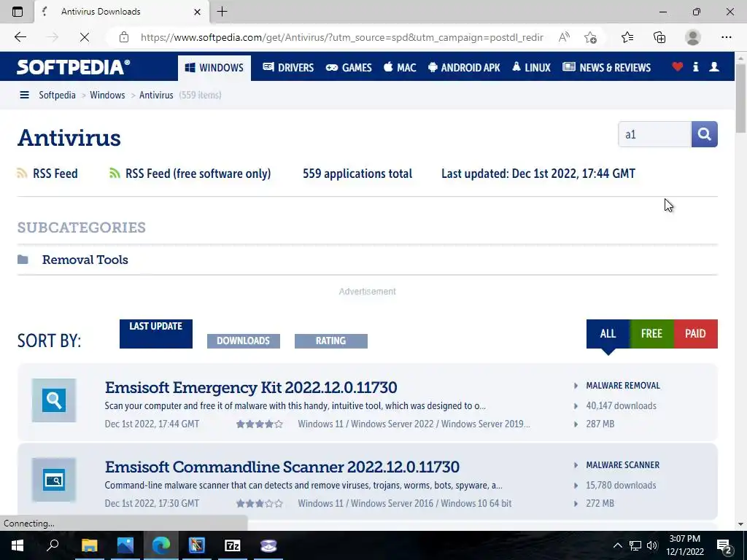747x560 pixels.
Task: Click the MALWARE SCANNER category link
Action: [x=623, y=464]
